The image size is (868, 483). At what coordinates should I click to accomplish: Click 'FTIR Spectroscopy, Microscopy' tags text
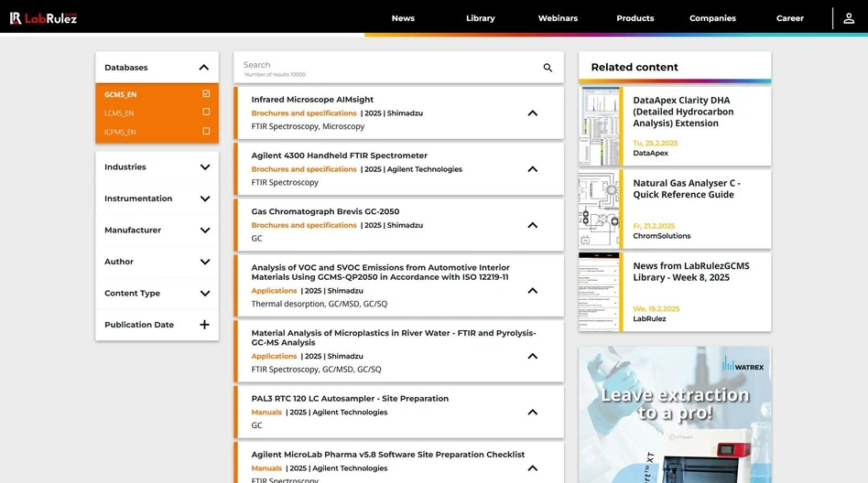pyautogui.click(x=308, y=126)
